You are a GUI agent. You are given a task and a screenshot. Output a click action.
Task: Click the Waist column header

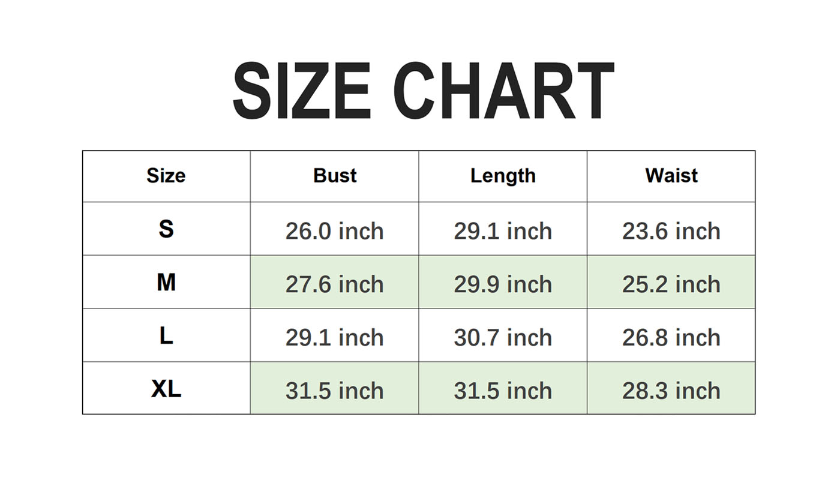coord(671,176)
